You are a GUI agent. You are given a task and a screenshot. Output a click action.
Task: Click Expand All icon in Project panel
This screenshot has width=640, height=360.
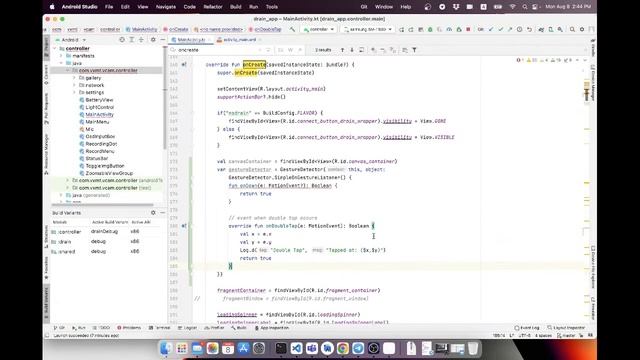(131, 40)
